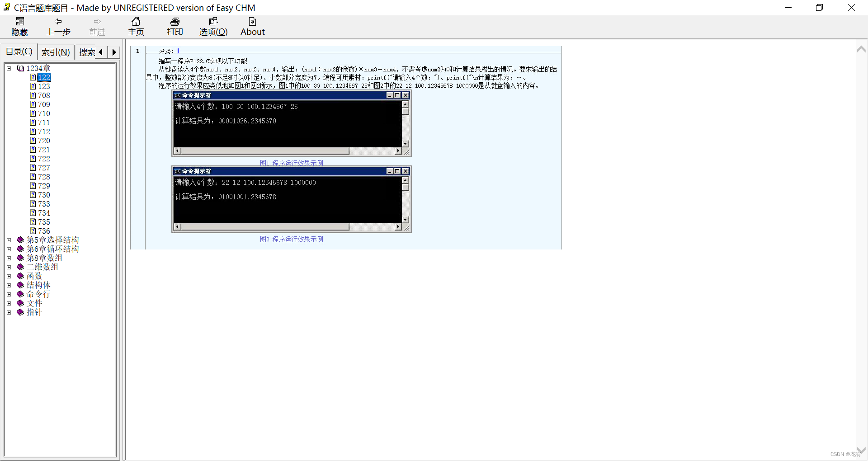Expand the 第8章数组 node

click(x=9, y=258)
